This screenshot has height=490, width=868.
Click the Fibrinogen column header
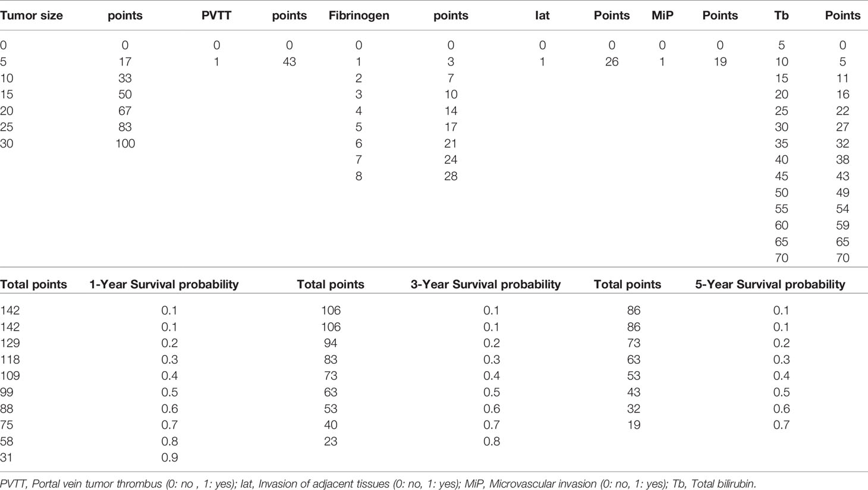click(x=358, y=16)
